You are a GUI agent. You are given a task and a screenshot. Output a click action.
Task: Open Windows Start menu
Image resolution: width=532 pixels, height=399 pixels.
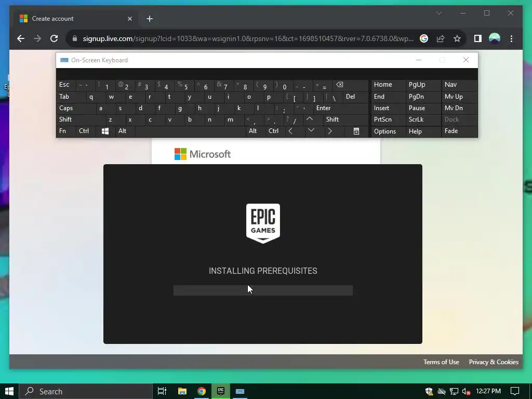point(9,391)
